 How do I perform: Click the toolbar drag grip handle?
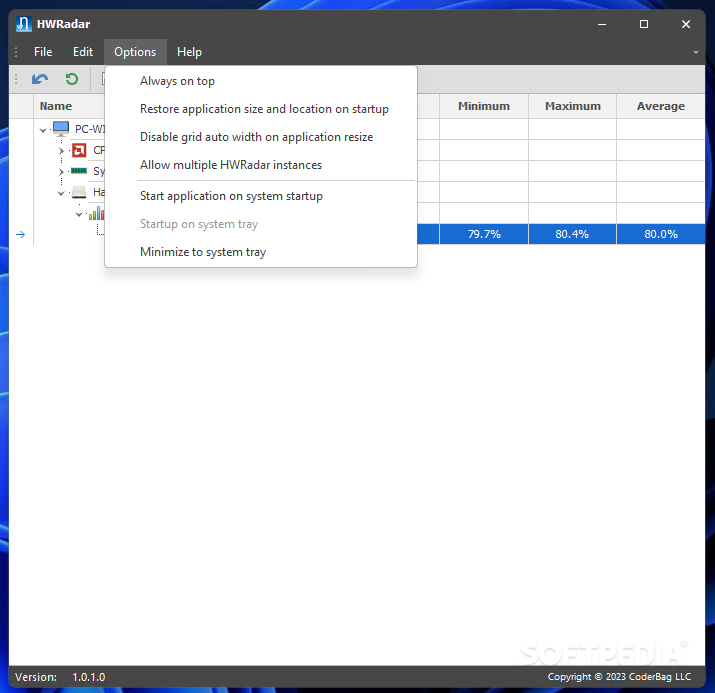click(16, 79)
